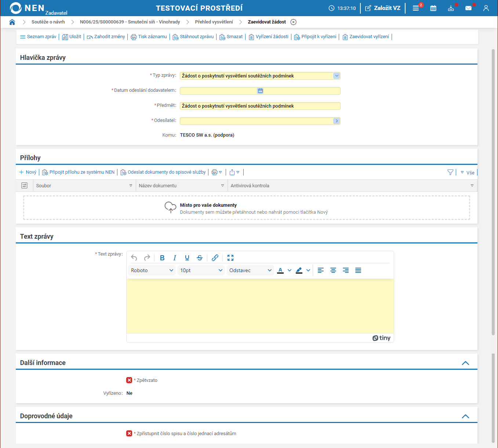This screenshot has width=498, height=448.
Task: Open the Roboto font family dropdown
Action: pyautogui.click(x=152, y=270)
